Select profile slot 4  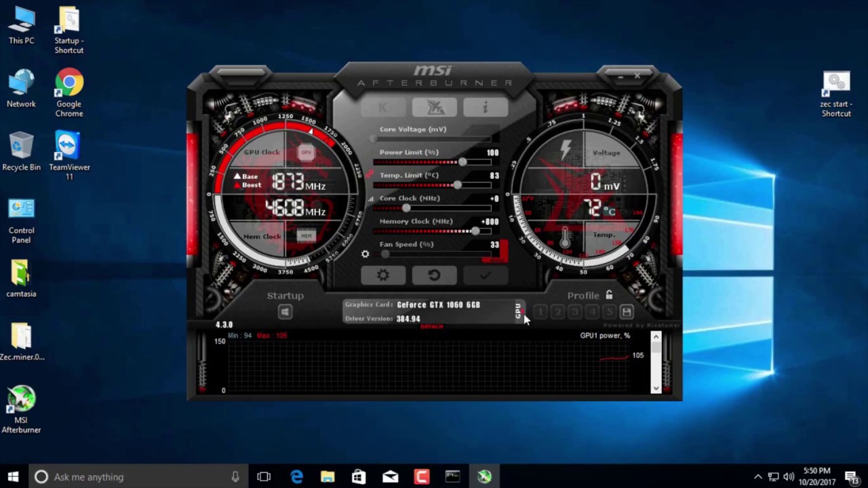click(x=592, y=312)
